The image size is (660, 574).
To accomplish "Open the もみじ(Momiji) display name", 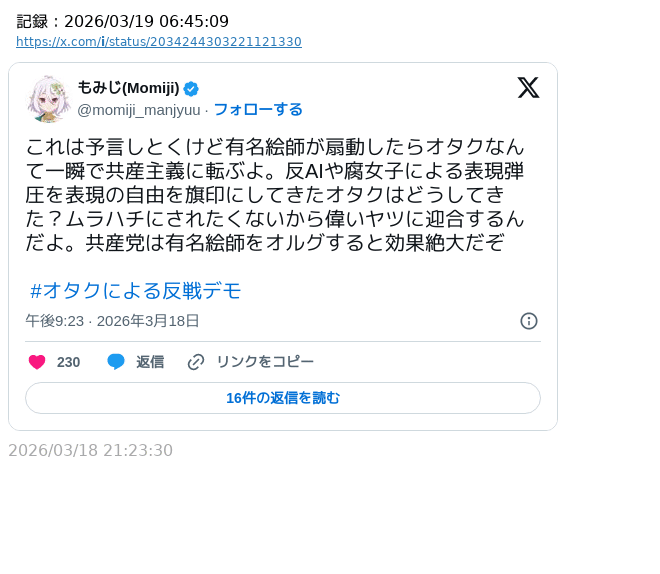I will (x=128, y=88).
